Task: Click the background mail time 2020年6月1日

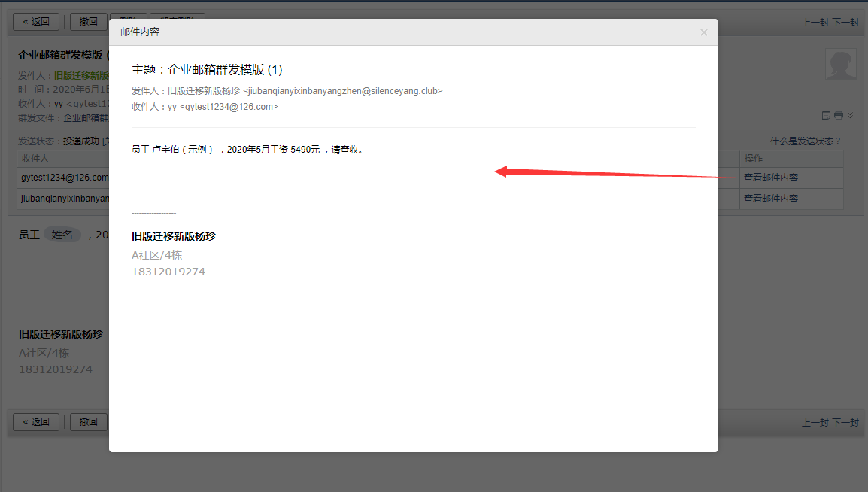Action: [x=80, y=89]
